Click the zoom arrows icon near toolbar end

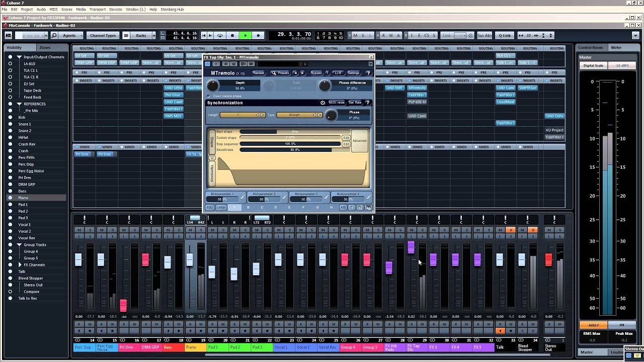[x=550, y=35]
